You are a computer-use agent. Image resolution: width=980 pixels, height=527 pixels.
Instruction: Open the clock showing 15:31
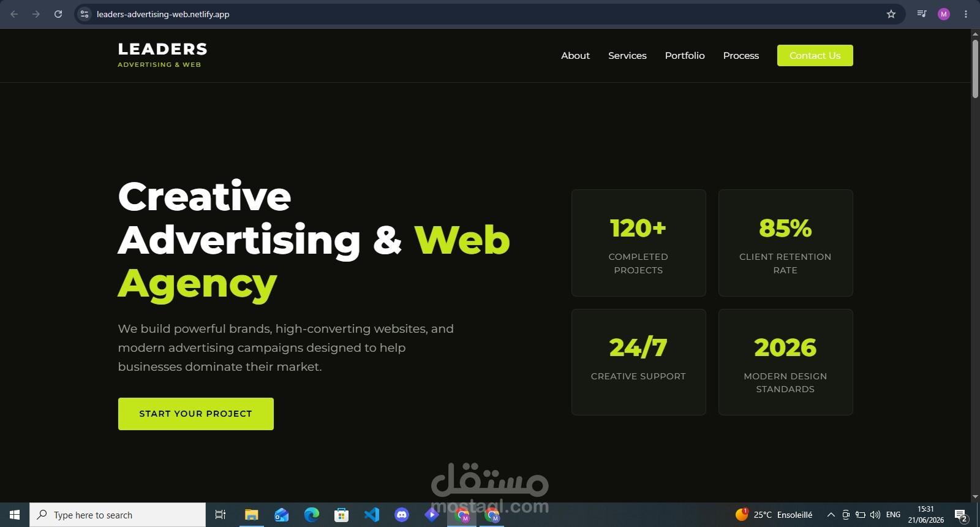point(926,515)
